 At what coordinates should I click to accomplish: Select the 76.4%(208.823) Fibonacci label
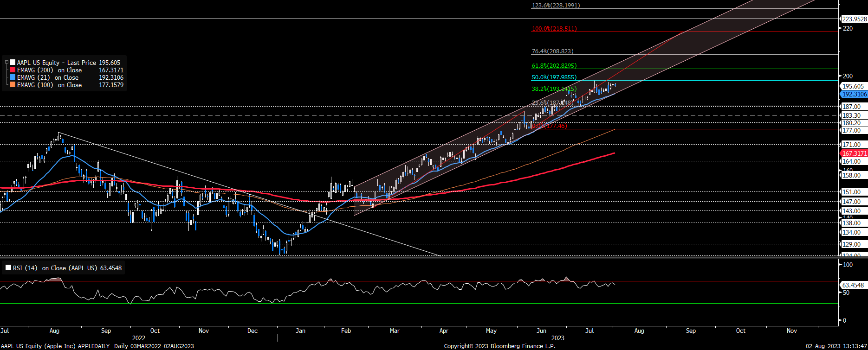click(x=552, y=51)
